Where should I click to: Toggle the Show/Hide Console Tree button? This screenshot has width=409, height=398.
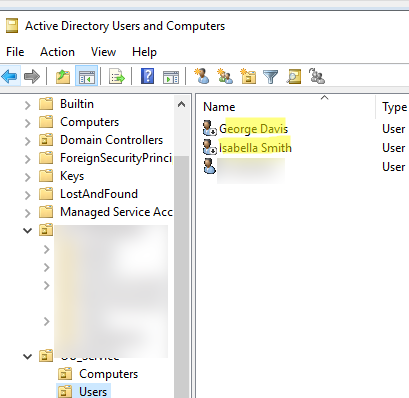point(87,76)
